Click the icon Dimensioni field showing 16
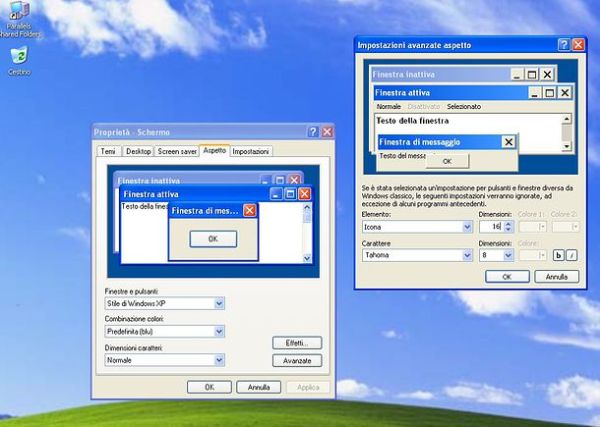 pyautogui.click(x=492, y=227)
